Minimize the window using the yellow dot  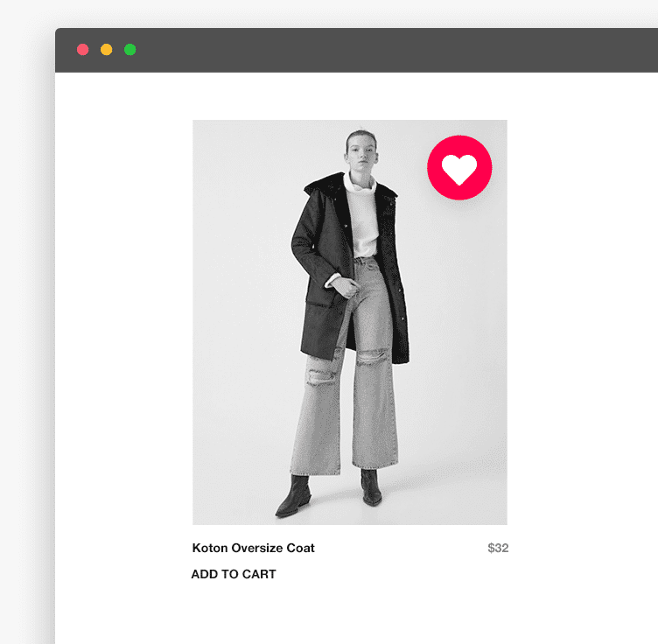tap(106, 50)
